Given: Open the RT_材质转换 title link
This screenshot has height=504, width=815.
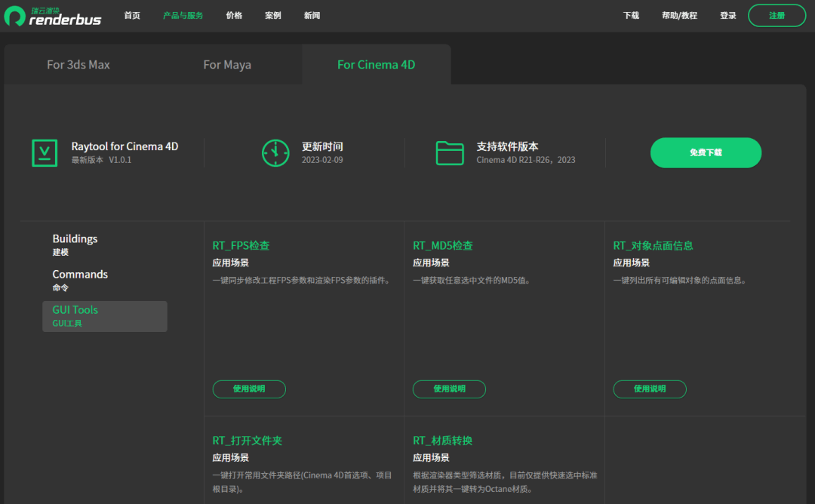Looking at the screenshot, I should point(442,441).
